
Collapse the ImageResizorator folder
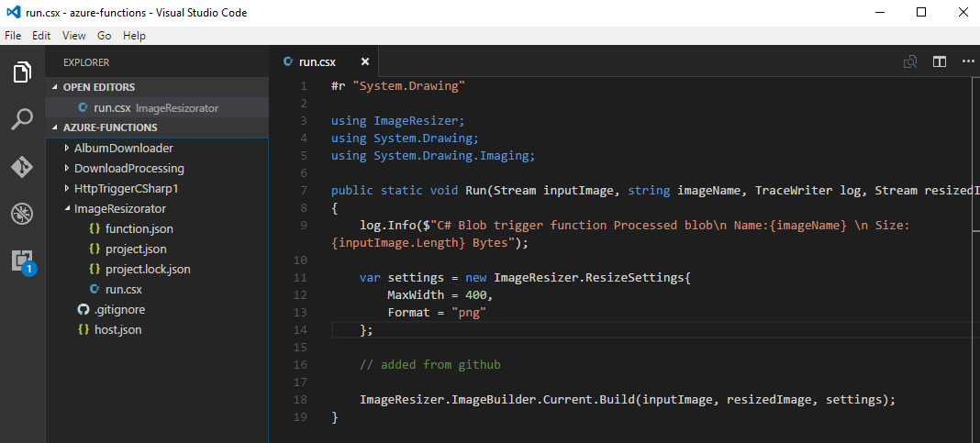point(119,208)
